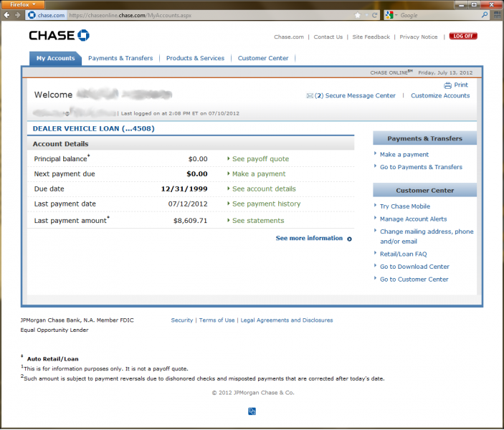Screen dimensions: 504x430
Task: Click the printer icon next to Print
Action: tap(447, 85)
